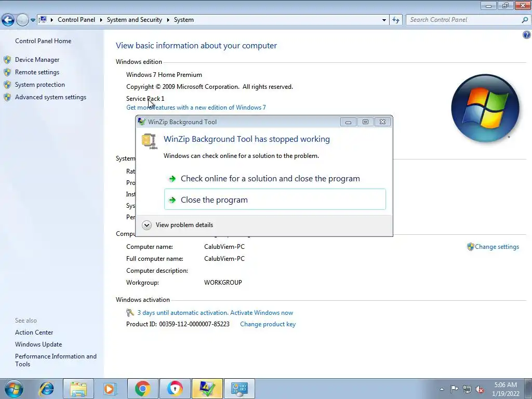The width and height of the screenshot is (532, 399).
Task: Click Change product key link
Action: point(268,324)
